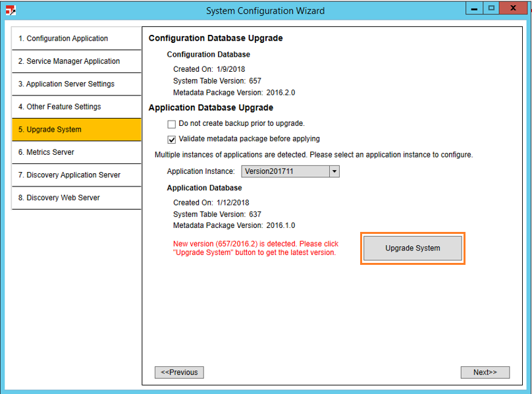Click the <<Previous button
Image resolution: width=532 pixels, height=394 pixels.
179,372
